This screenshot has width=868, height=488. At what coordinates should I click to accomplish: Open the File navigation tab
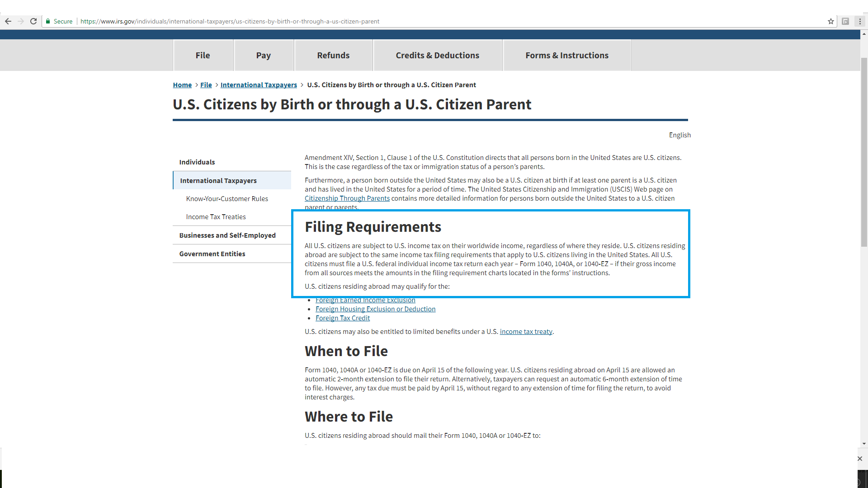(x=203, y=55)
